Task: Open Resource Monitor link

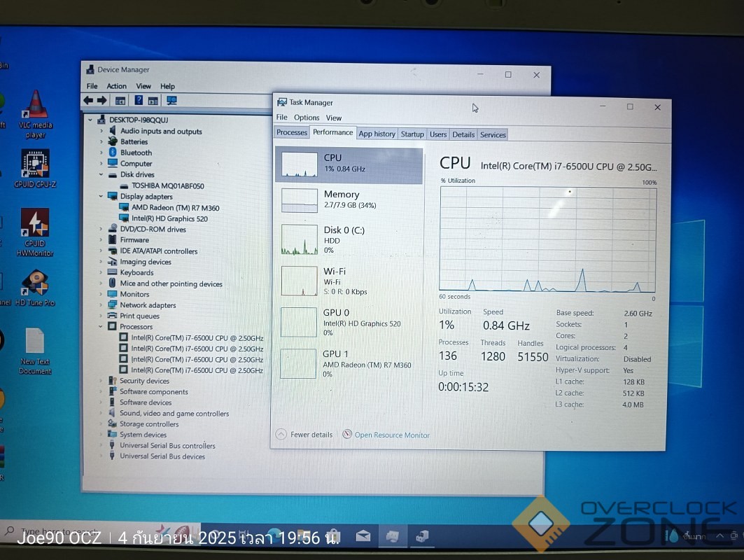Action: click(386, 435)
